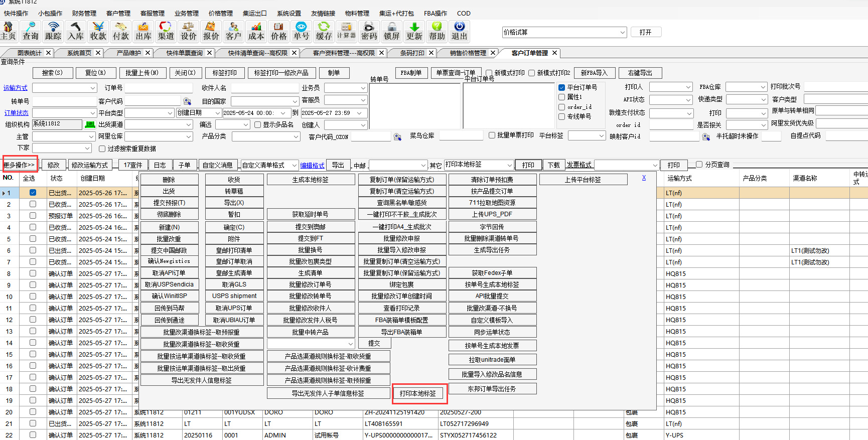Open the 跟踪 tracking toolbar icon

click(53, 31)
